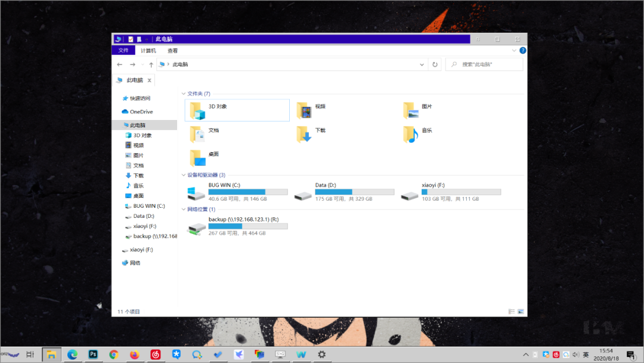This screenshot has width=644, height=363.
Task: Collapse the ribbon with the chevron
Action: [514, 50]
